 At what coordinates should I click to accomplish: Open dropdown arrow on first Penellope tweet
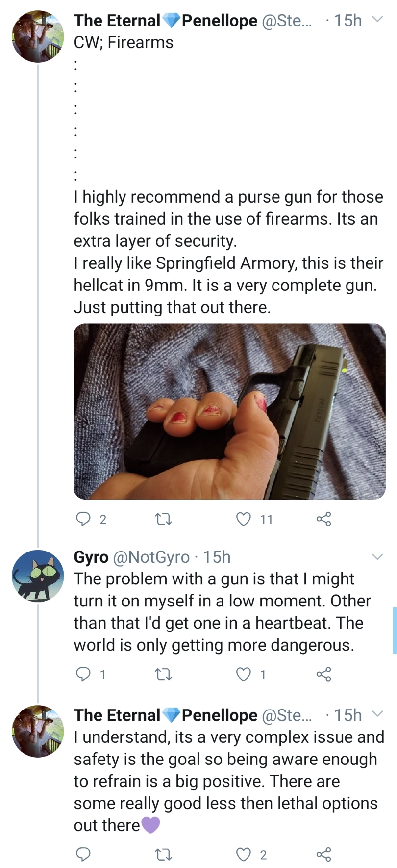pos(377,20)
